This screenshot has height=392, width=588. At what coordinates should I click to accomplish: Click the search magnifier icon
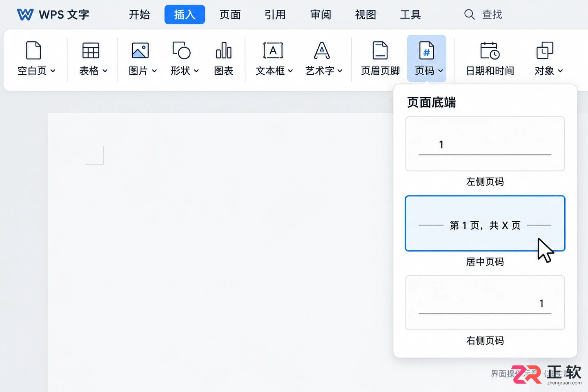[470, 15]
